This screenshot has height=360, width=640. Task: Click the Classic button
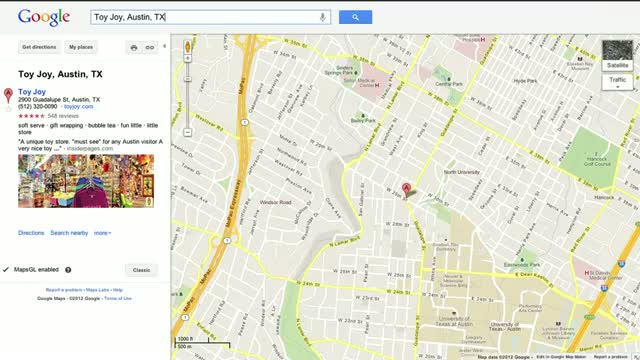coord(141,270)
